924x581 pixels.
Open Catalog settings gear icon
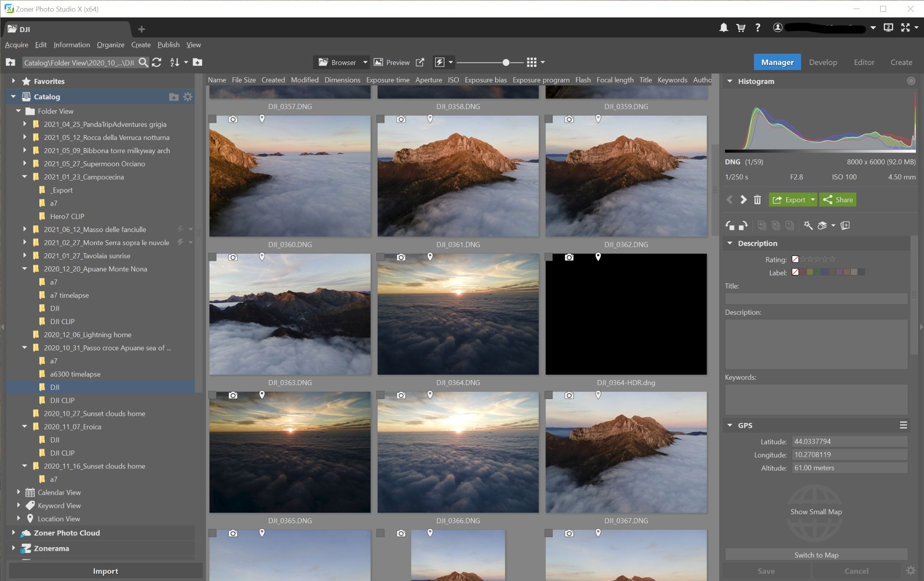[188, 97]
